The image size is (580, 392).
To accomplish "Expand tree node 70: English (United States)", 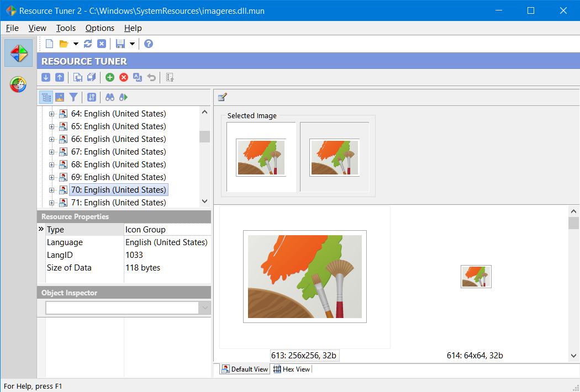I will pyautogui.click(x=52, y=190).
